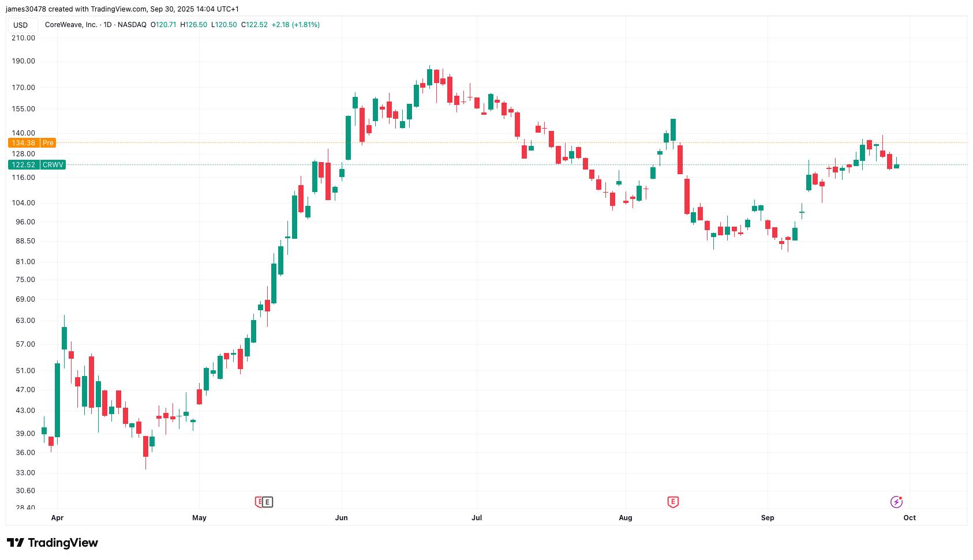
Task: Click the closing price C122.52 value
Action: point(255,25)
